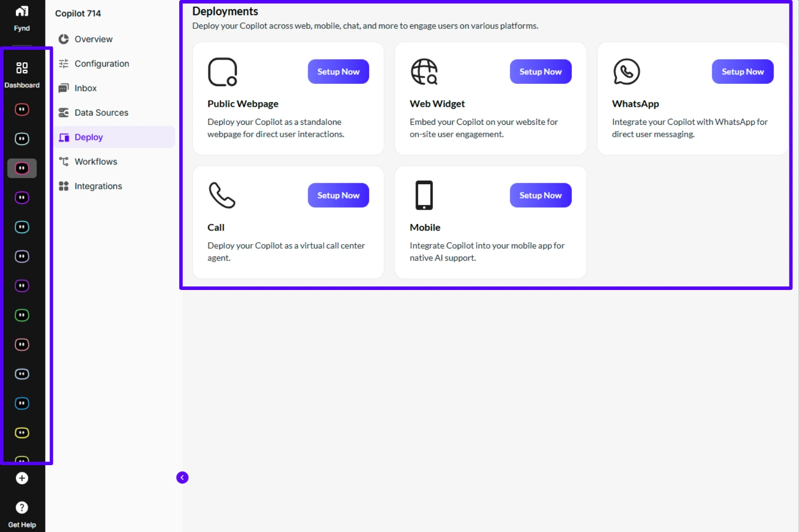Open Integrations using its grid icon

[x=63, y=186]
